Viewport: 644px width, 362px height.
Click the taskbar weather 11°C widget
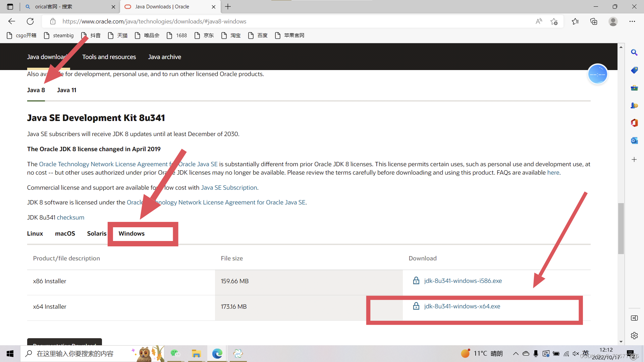[x=482, y=354]
